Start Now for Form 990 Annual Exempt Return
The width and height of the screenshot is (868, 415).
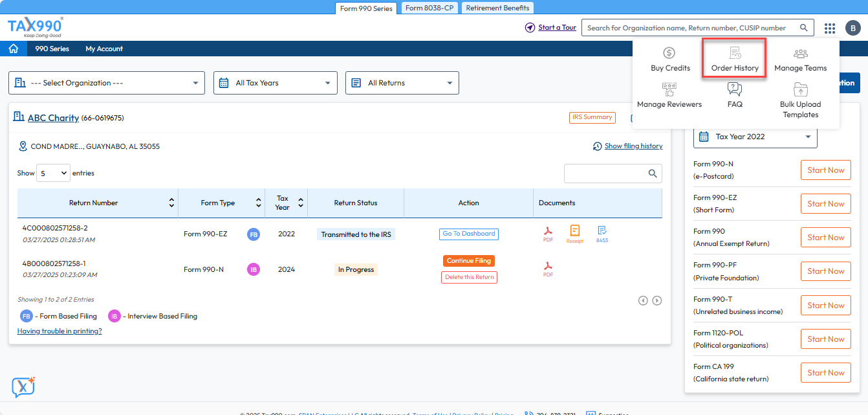pos(826,238)
